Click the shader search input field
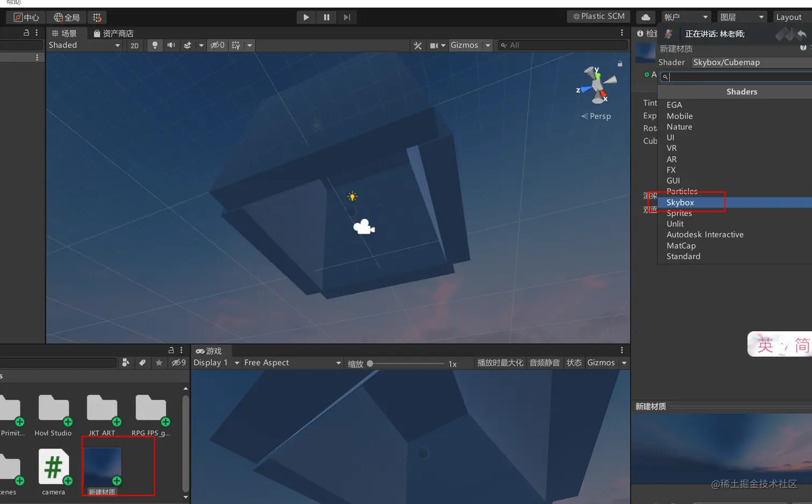 pyautogui.click(x=736, y=76)
